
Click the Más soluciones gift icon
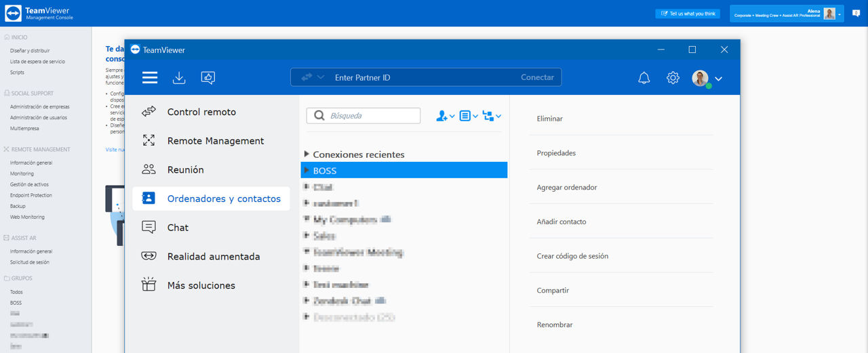tap(149, 285)
